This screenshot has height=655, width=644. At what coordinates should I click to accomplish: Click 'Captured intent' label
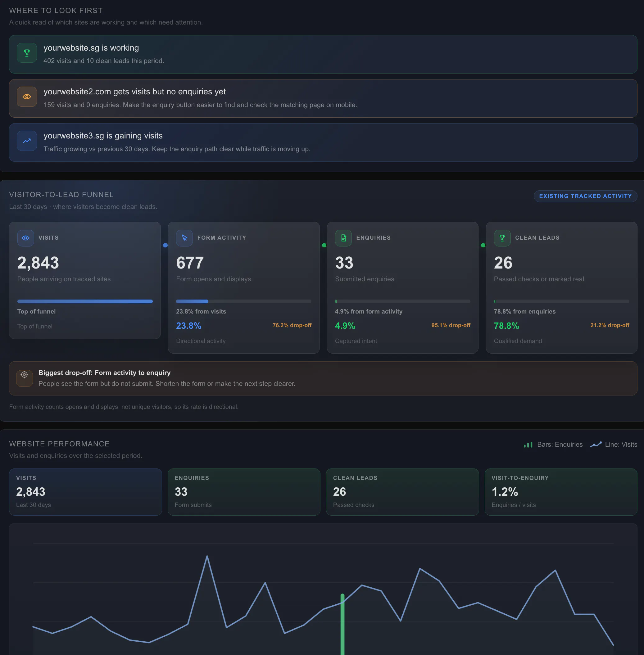[356, 341]
